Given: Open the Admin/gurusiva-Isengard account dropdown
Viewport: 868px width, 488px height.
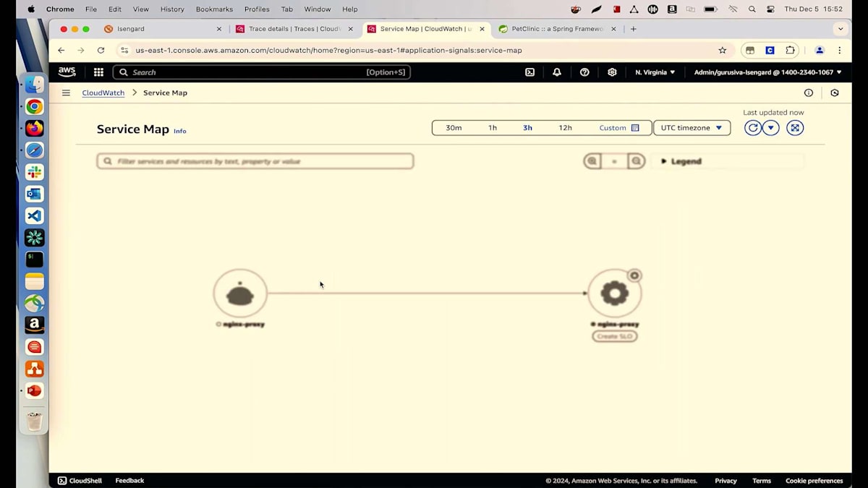Looking at the screenshot, I should click(x=768, y=72).
